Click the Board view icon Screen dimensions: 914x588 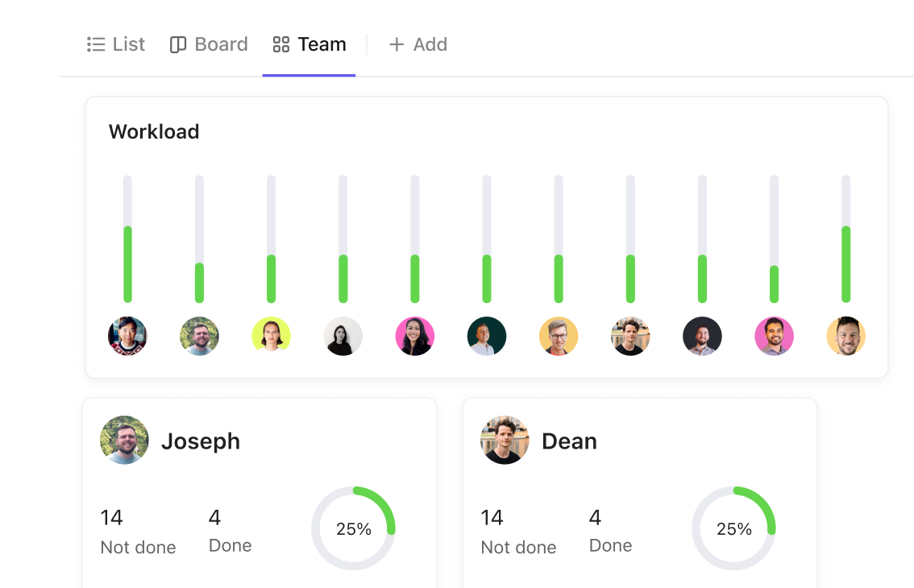coord(178,44)
